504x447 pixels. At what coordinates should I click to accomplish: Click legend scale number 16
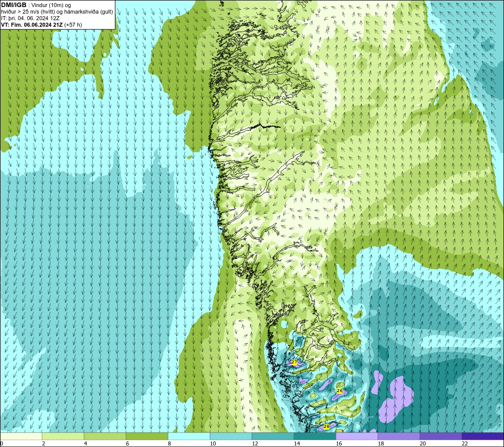[339, 444]
